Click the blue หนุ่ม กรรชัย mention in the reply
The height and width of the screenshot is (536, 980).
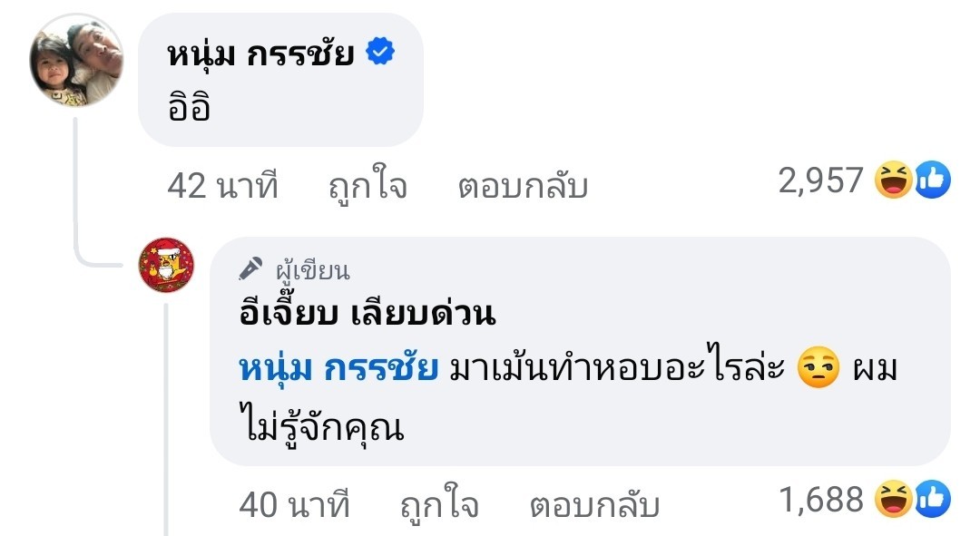pos(338,370)
